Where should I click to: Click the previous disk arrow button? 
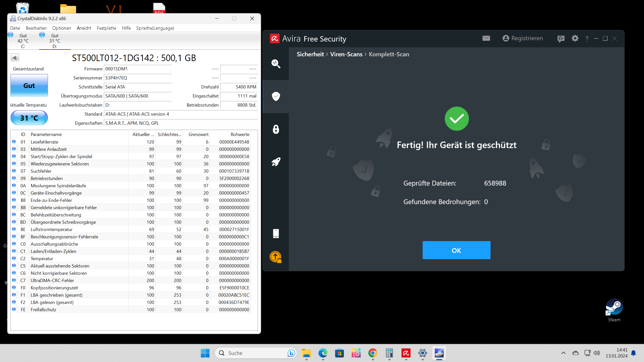tap(15, 58)
